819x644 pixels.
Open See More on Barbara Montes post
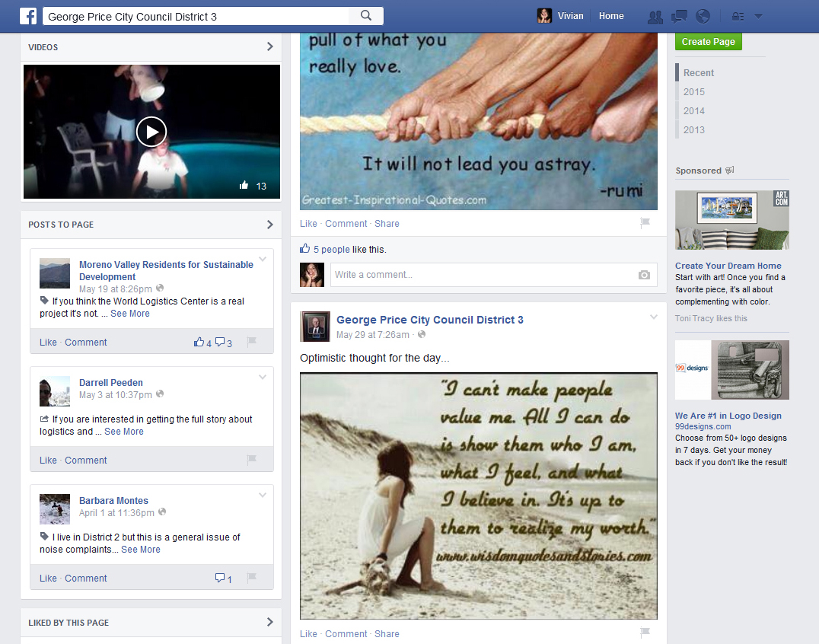(x=141, y=550)
